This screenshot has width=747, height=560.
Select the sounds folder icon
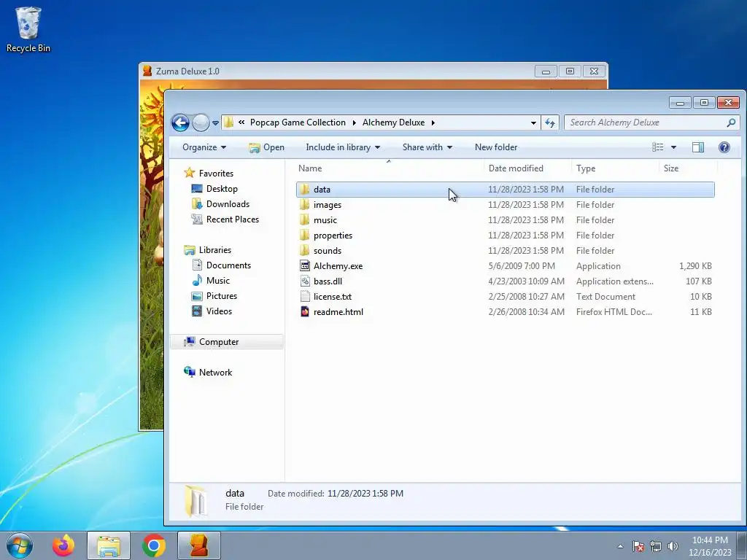click(305, 251)
